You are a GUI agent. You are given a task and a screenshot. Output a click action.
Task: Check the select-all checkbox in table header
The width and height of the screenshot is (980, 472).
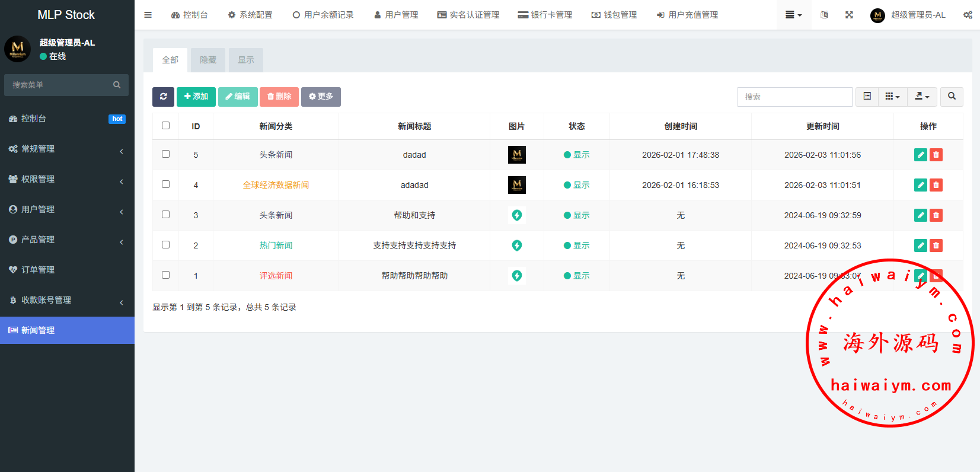pos(166,126)
